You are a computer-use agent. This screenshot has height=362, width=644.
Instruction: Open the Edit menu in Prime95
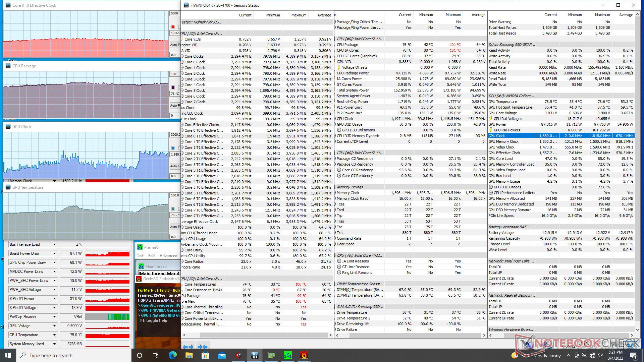[x=152, y=256]
